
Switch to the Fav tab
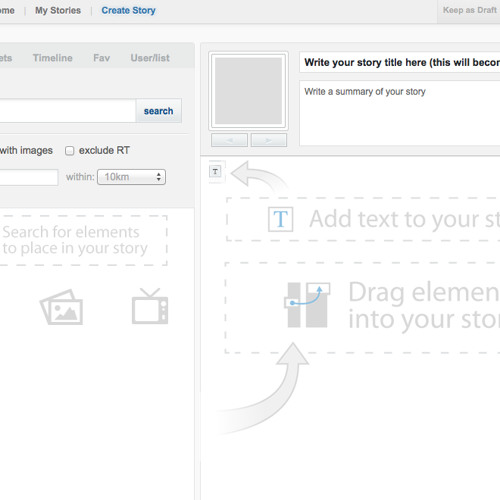click(x=102, y=58)
